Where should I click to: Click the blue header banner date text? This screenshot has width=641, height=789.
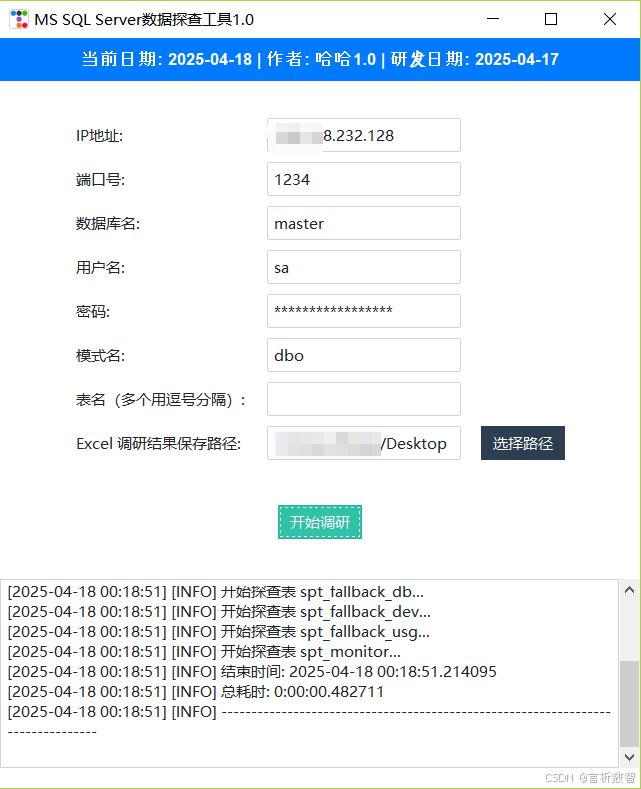pyautogui.click(x=320, y=59)
